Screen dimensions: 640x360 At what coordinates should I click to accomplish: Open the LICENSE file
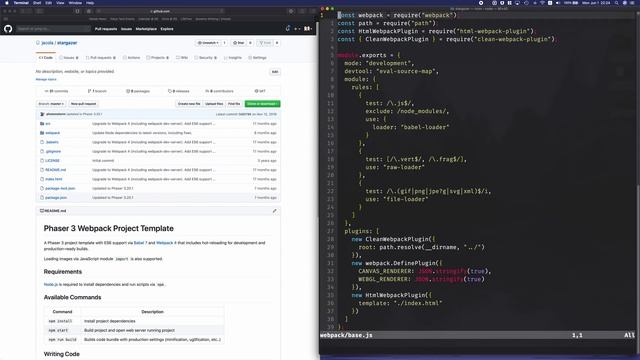click(52, 161)
